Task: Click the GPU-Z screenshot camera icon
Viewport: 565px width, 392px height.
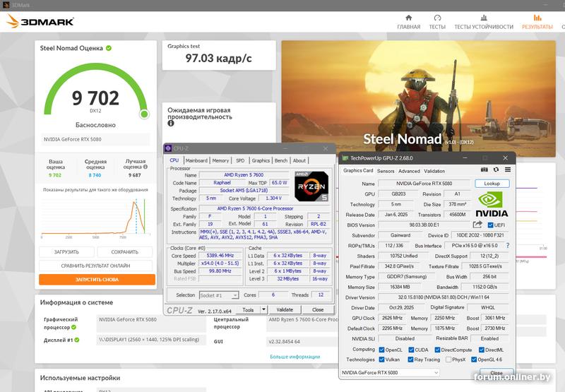Action: tap(484, 170)
